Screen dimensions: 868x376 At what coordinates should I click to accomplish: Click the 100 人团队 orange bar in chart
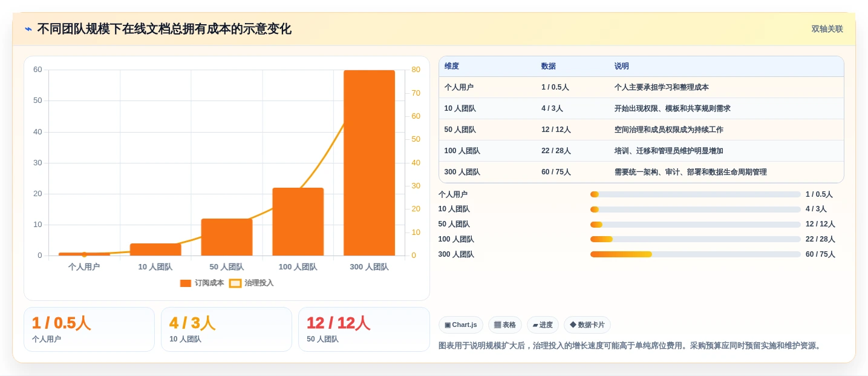[298, 222]
